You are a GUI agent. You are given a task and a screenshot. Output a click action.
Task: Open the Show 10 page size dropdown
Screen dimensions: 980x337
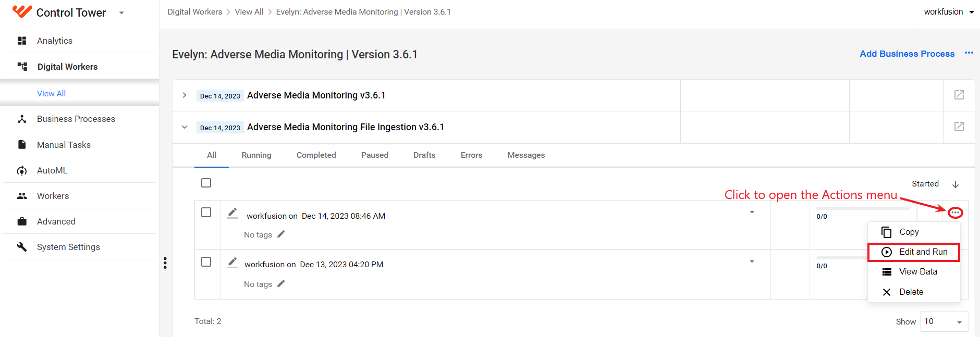(x=945, y=321)
